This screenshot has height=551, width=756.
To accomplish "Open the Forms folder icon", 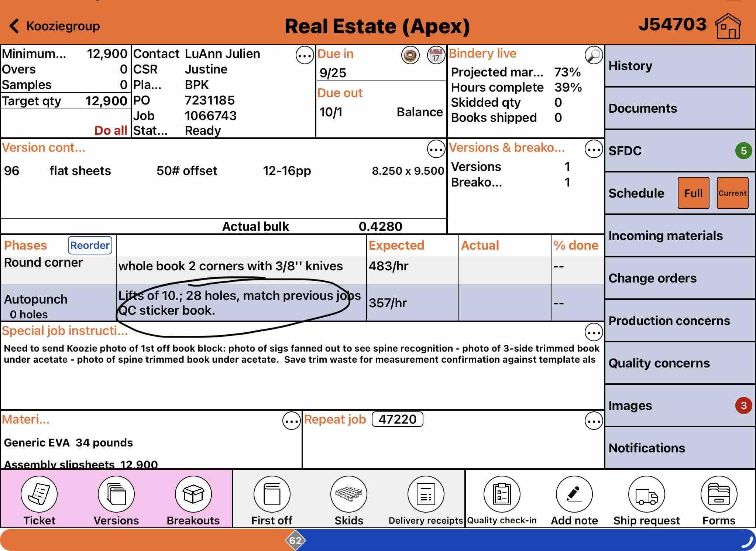I will coord(719,494).
